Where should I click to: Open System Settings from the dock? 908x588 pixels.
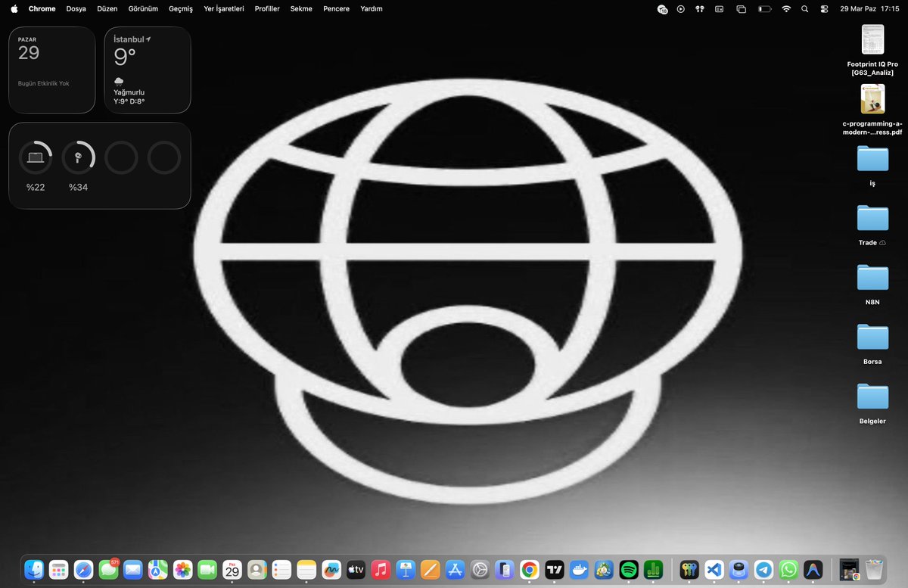click(479, 569)
